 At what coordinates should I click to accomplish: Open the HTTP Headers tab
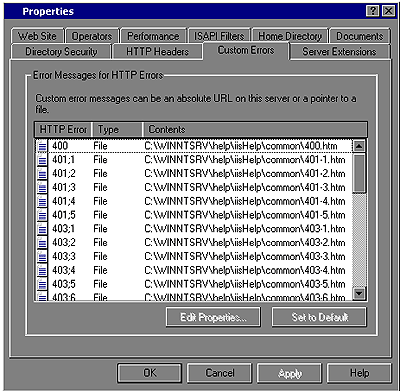[157, 52]
